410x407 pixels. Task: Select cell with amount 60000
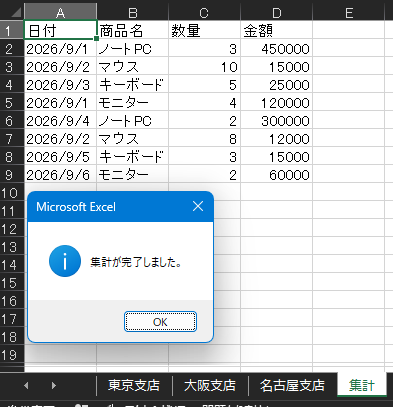tap(277, 175)
